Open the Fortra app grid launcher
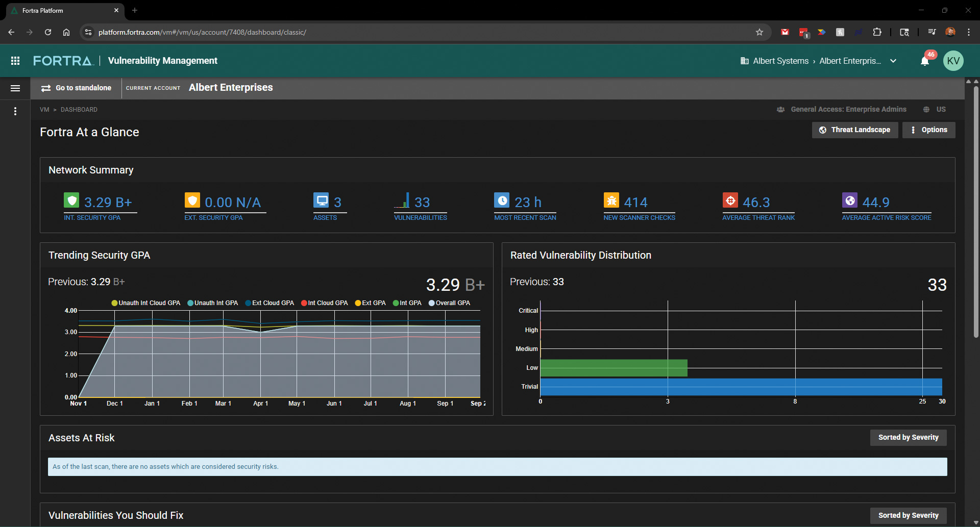This screenshot has width=980, height=527. point(15,60)
